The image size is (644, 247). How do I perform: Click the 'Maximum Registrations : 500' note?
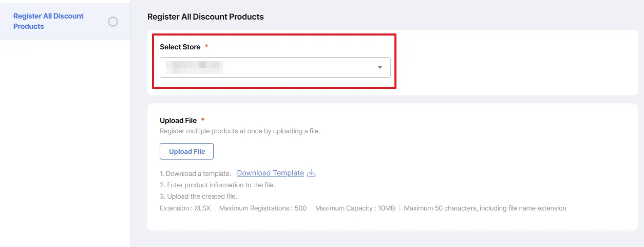[x=262, y=208]
